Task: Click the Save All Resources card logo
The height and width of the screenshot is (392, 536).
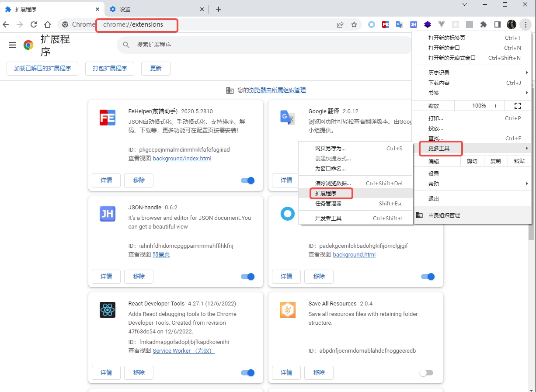Action: [288, 310]
